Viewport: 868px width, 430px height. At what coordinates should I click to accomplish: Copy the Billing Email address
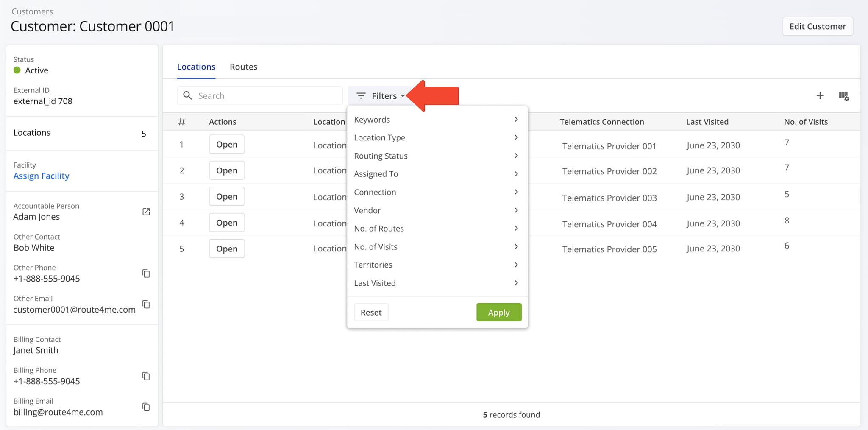pos(146,407)
